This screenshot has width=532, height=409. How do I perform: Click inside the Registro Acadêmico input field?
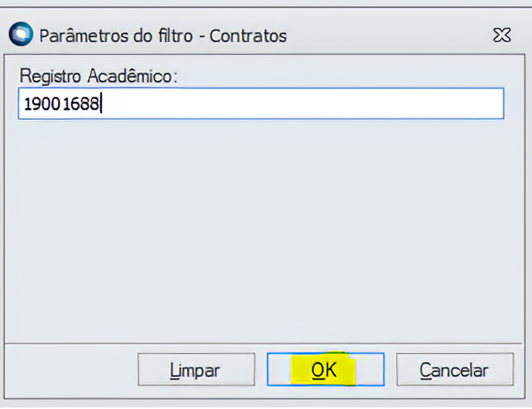260,104
